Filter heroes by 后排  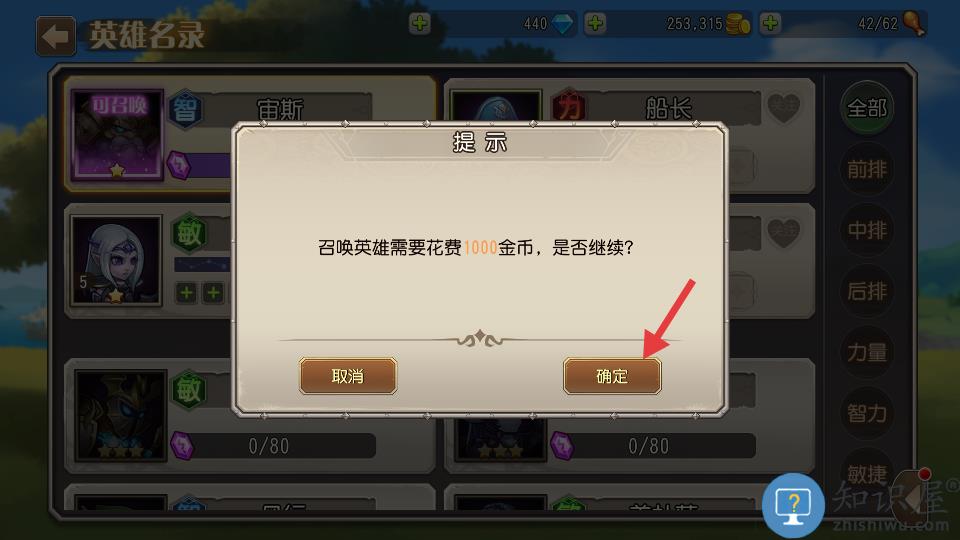pyautogui.click(x=867, y=291)
